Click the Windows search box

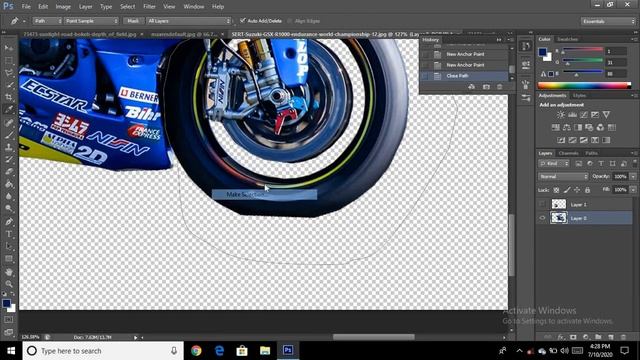pos(103,351)
